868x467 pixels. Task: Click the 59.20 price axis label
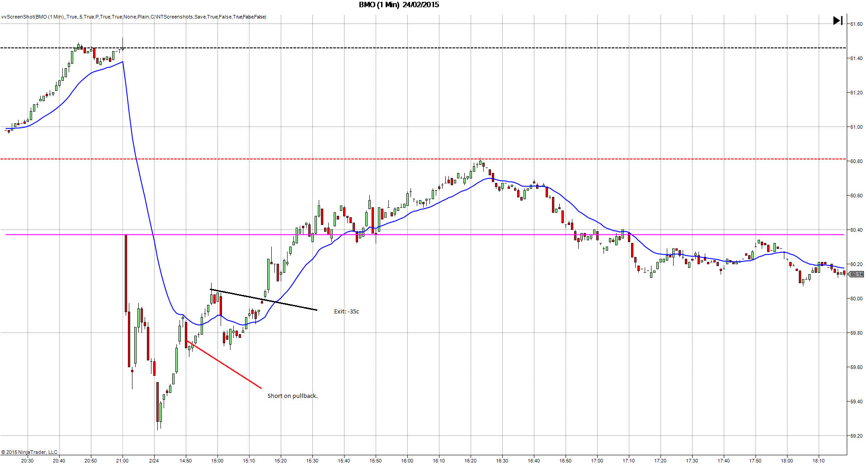(x=856, y=436)
